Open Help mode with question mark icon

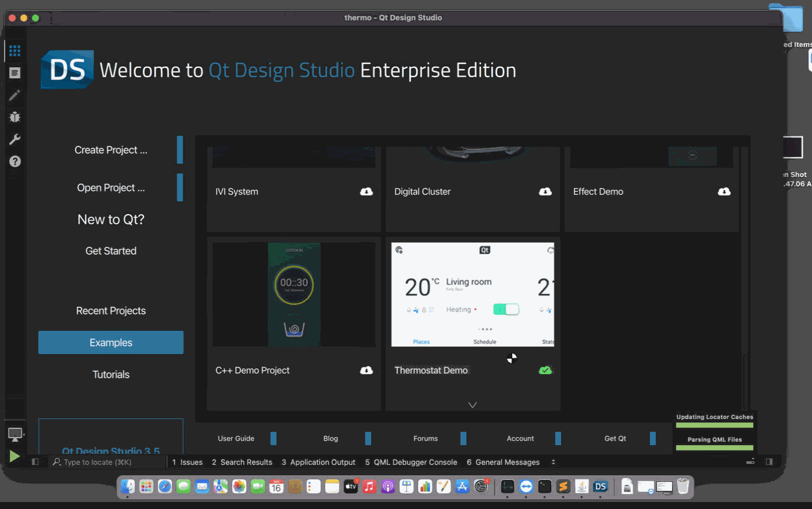[15, 161]
